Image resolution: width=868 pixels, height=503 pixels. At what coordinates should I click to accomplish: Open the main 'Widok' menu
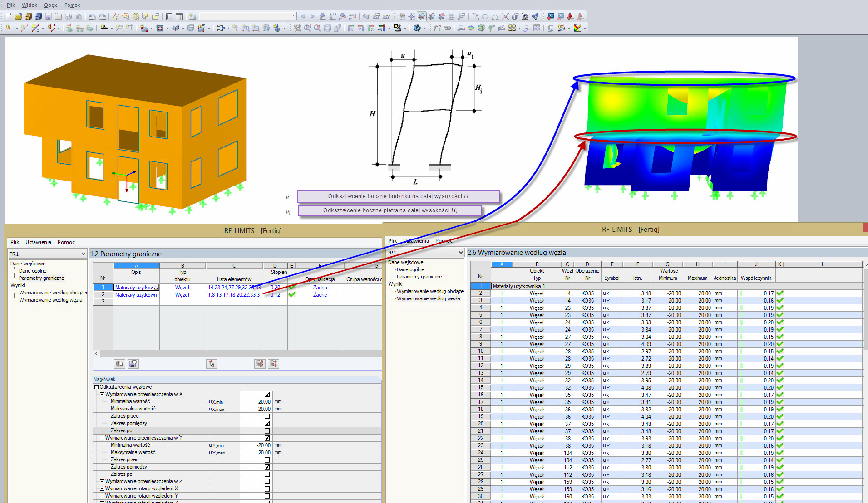pos(30,5)
